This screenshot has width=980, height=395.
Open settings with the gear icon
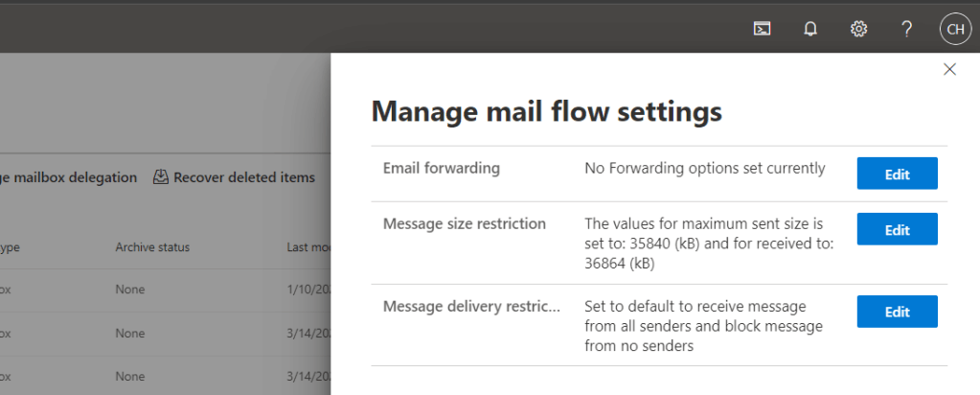point(859,29)
